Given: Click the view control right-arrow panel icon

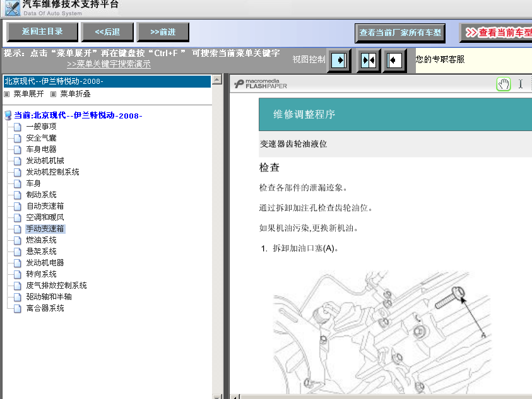Looking at the screenshot, I should click(339, 61).
